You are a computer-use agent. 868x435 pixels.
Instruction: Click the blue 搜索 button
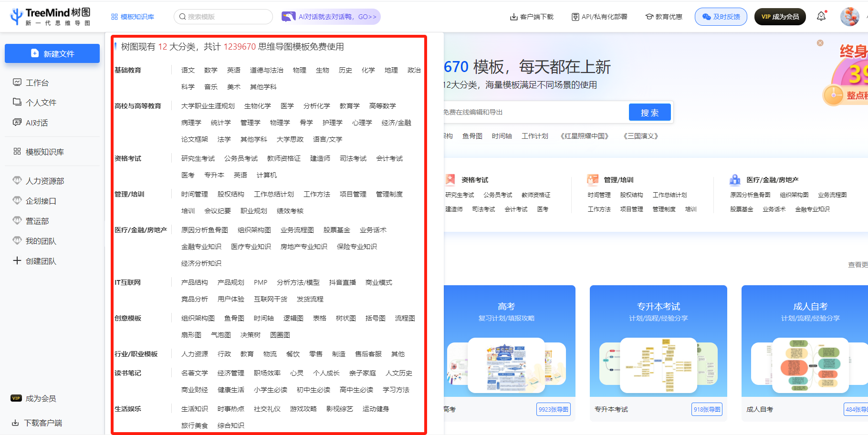649,112
